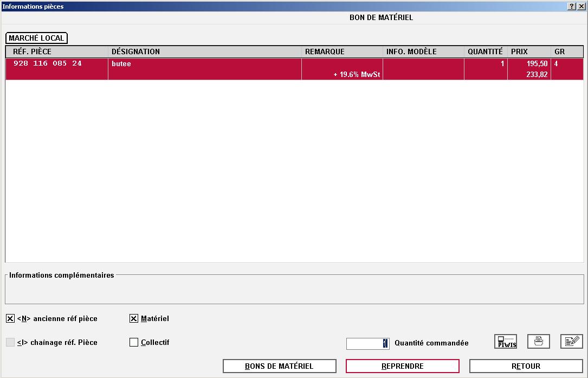
Task: Enable the Collectif checkbox
Action: (x=134, y=342)
